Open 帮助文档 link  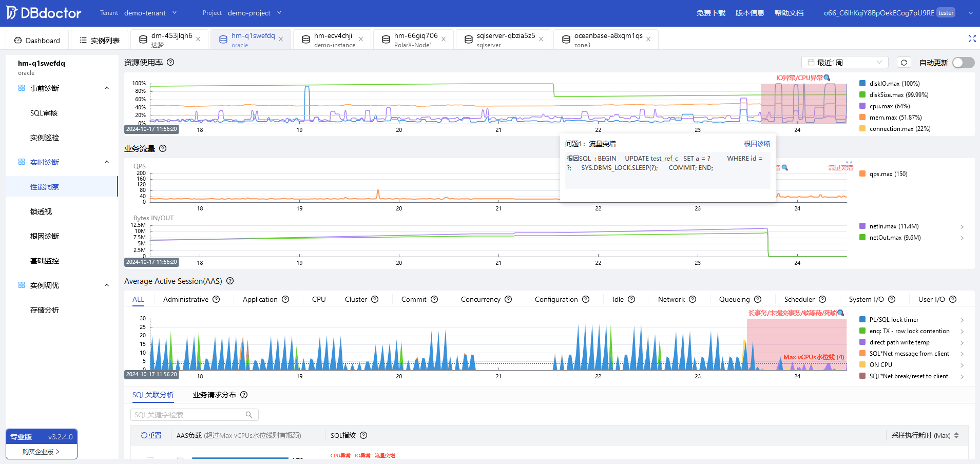coord(789,13)
